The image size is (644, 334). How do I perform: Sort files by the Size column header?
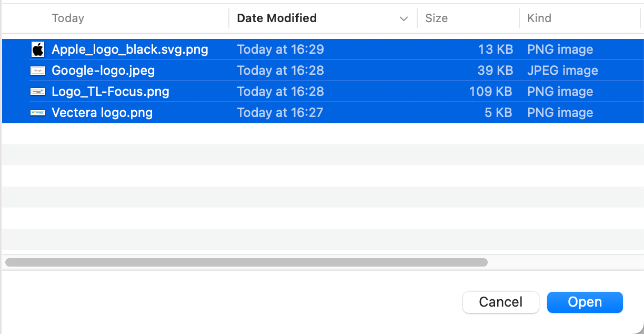coord(436,18)
